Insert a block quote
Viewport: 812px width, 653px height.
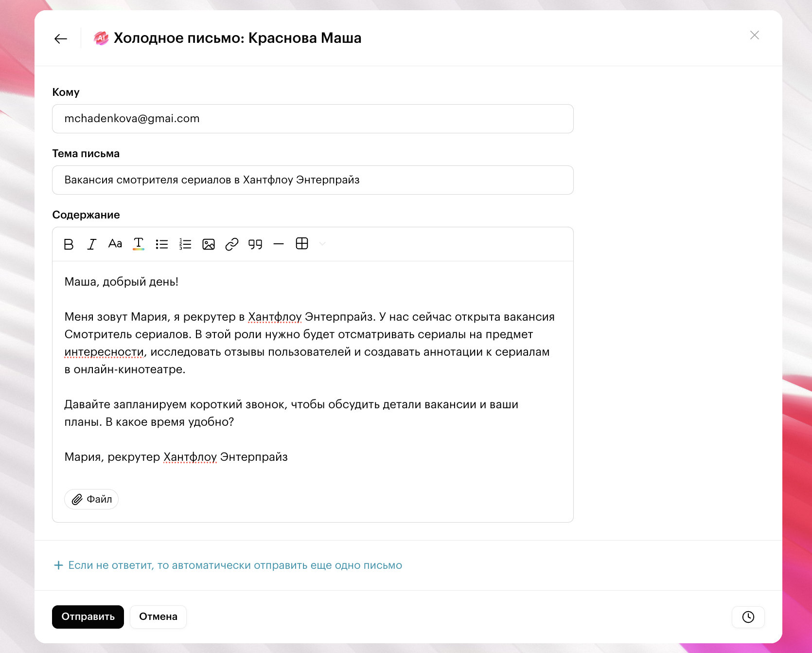(255, 244)
